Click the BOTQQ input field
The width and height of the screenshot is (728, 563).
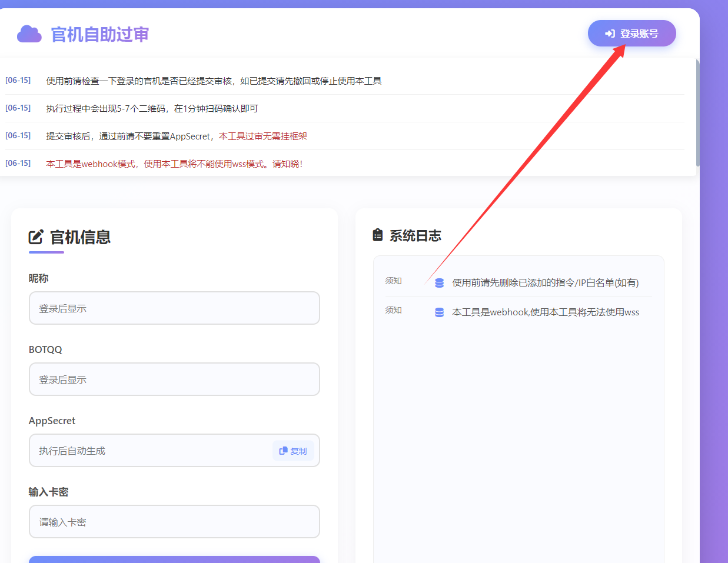pos(174,379)
